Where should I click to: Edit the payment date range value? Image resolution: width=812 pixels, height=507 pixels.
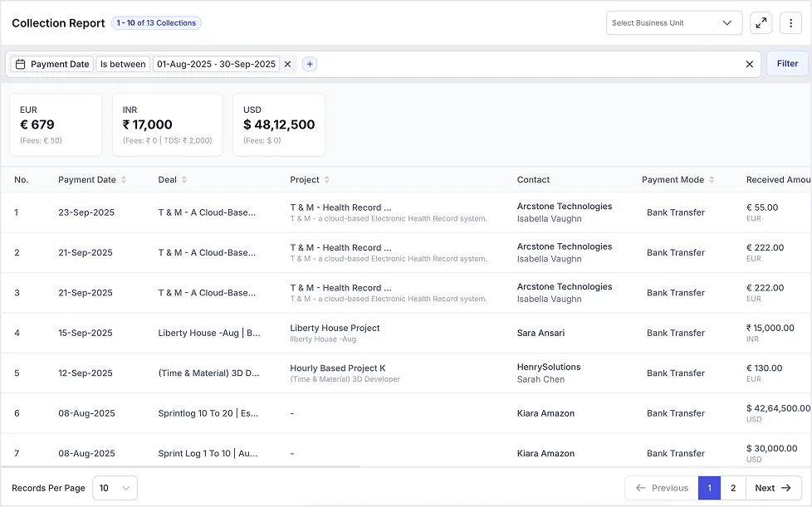tap(216, 63)
